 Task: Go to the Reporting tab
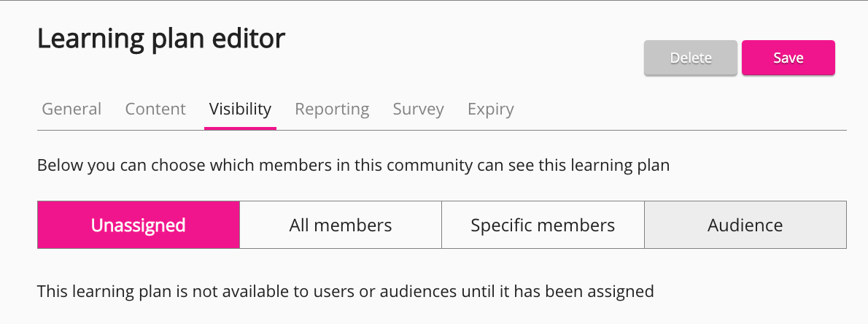click(x=332, y=109)
